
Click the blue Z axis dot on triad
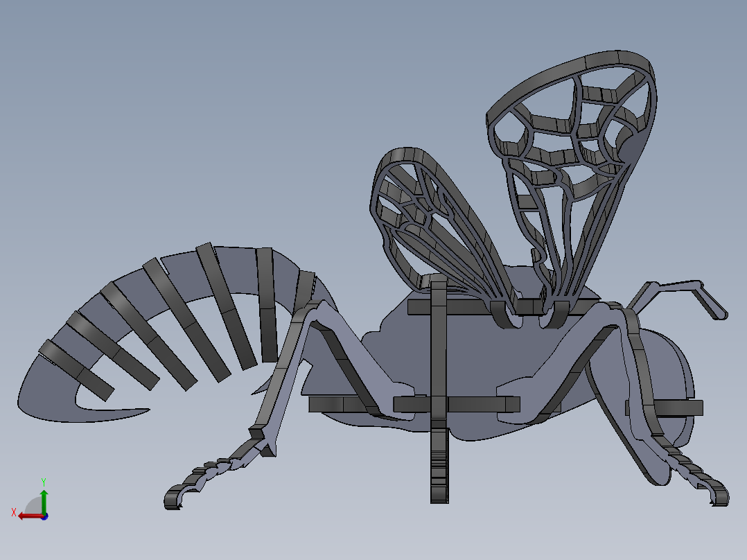click(x=44, y=516)
